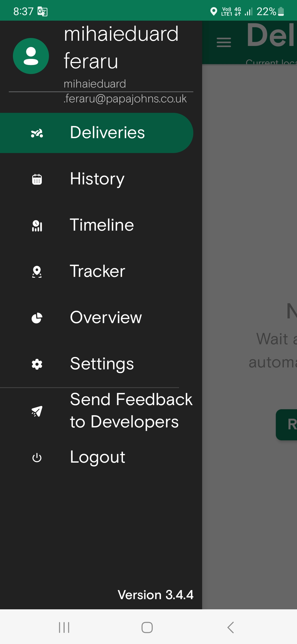Image resolution: width=297 pixels, height=644 pixels.
Task: Tap the Overview pie chart icon
Action: (37, 318)
